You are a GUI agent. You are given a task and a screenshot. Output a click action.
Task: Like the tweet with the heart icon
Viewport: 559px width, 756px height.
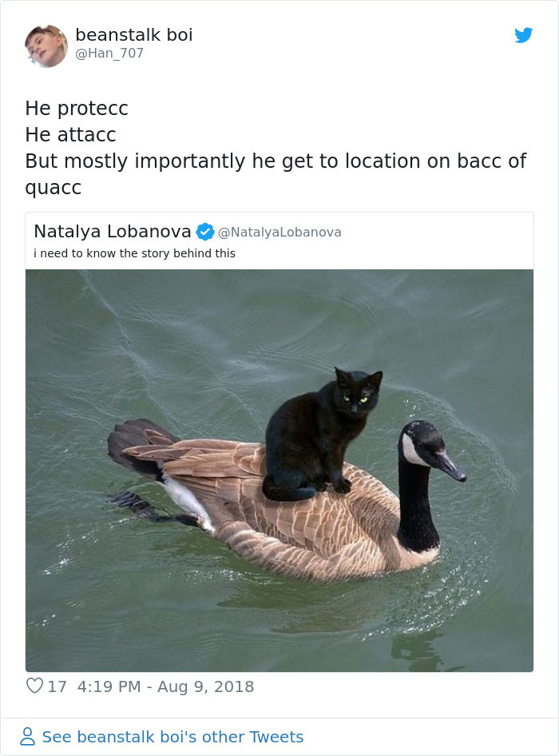(x=34, y=686)
